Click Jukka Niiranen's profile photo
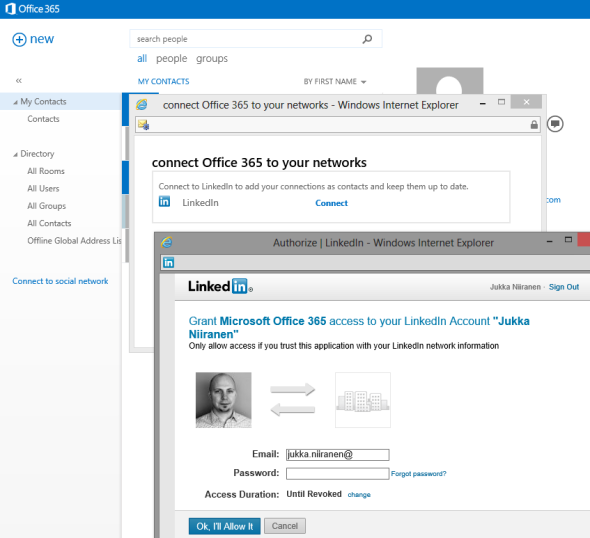The image size is (590, 538). click(224, 400)
